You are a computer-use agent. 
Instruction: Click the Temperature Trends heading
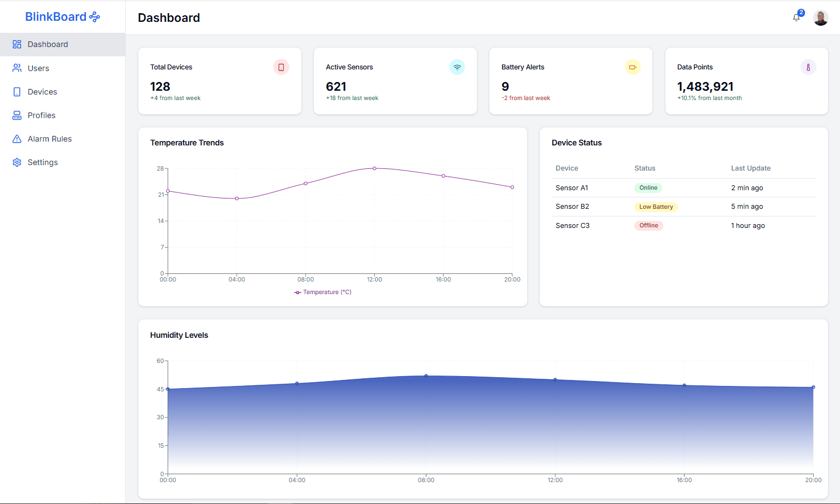[x=187, y=143]
